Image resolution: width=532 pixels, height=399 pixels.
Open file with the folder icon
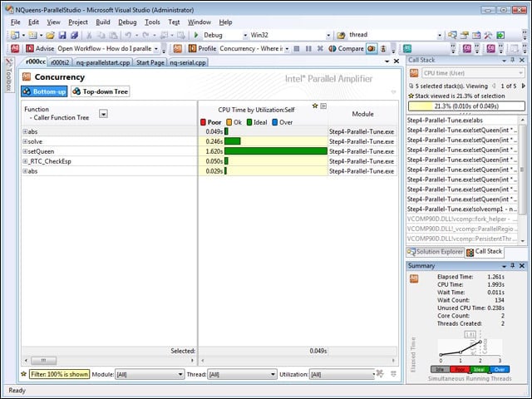(50, 35)
